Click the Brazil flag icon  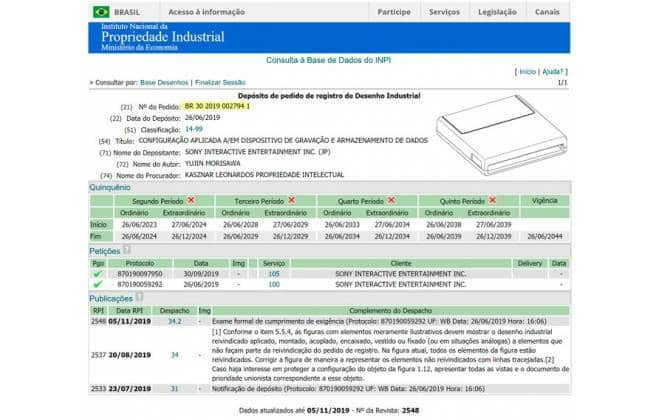pyautogui.click(x=101, y=12)
